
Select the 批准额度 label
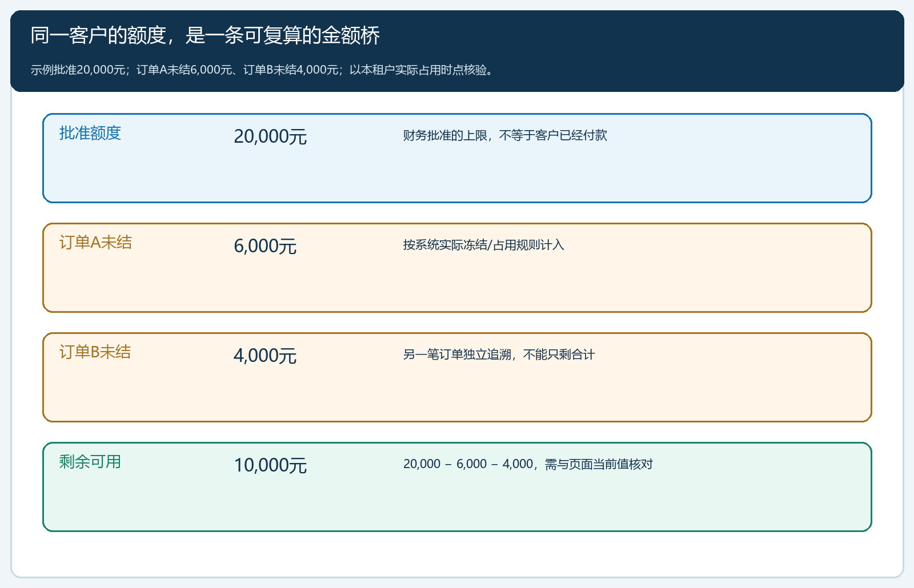(x=90, y=133)
